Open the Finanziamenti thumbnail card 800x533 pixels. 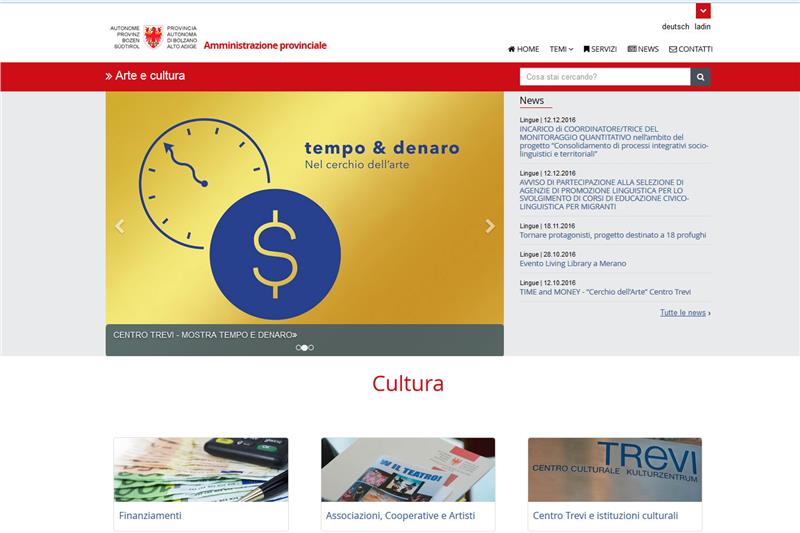[x=201, y=483]
